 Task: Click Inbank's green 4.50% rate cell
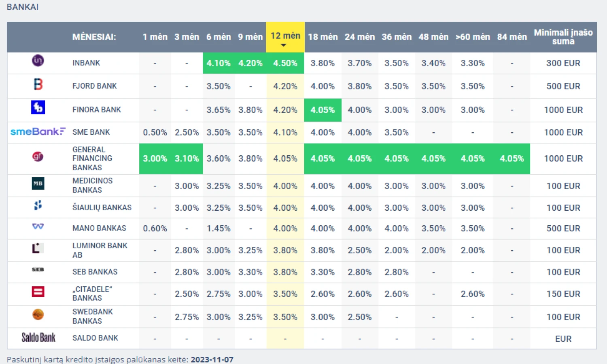coord(285,63)
